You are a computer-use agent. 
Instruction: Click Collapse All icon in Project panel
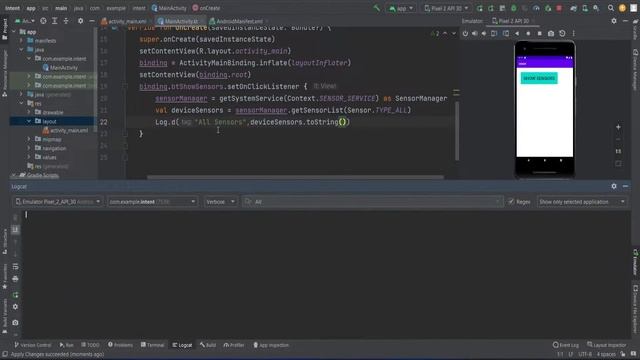66,21
